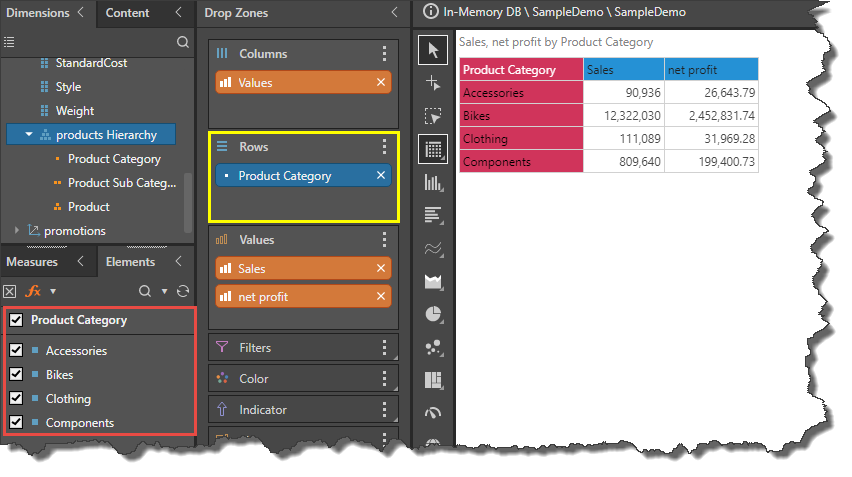Toggle the Components element checkbox

[x=16, y=423]
